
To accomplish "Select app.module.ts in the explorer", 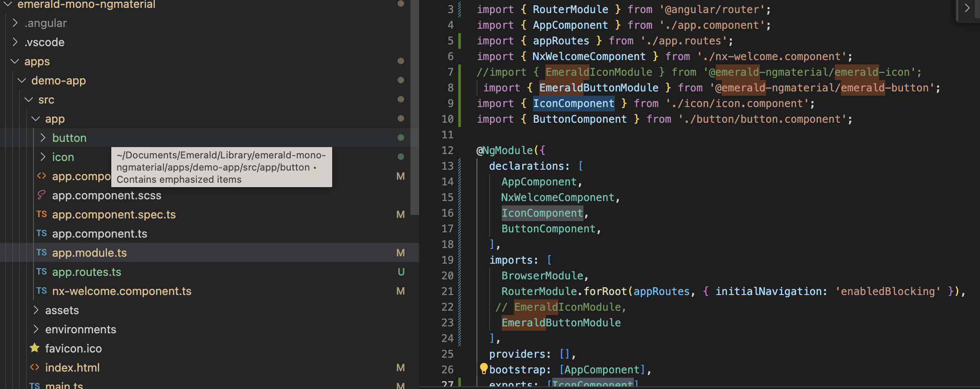I will pyautogui.click(x=210, y=253).
